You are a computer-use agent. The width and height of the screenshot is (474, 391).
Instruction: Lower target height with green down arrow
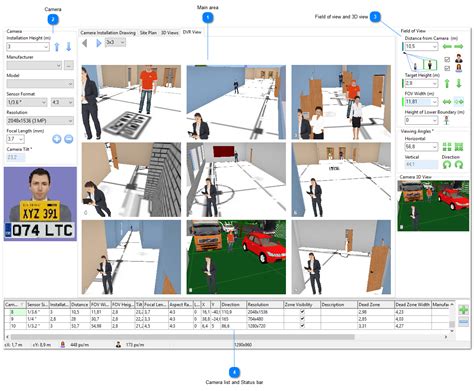459,83
